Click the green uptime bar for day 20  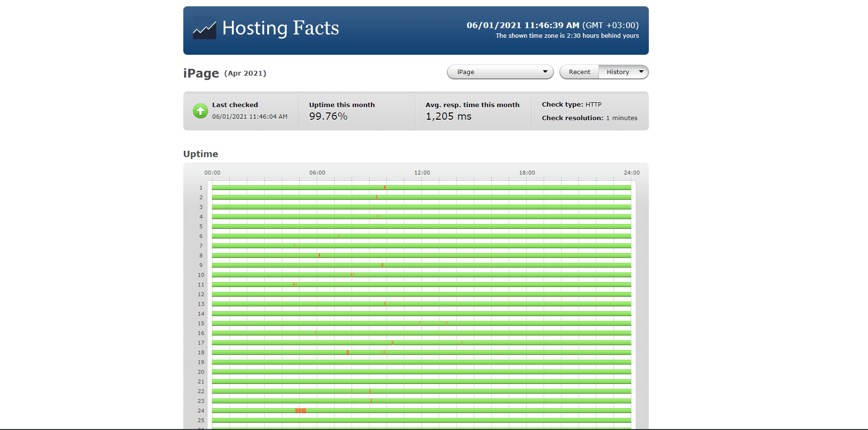coord(421,372)
